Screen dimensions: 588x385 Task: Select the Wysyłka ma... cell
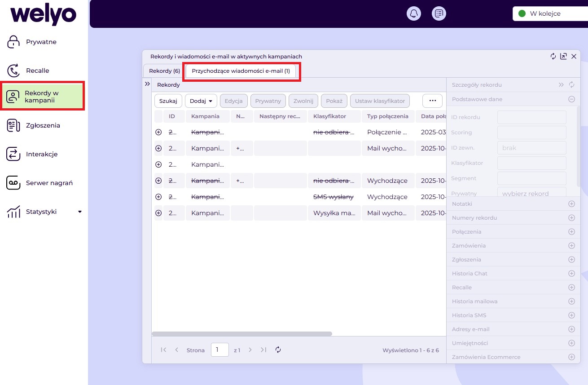click(x=334, y=213)
